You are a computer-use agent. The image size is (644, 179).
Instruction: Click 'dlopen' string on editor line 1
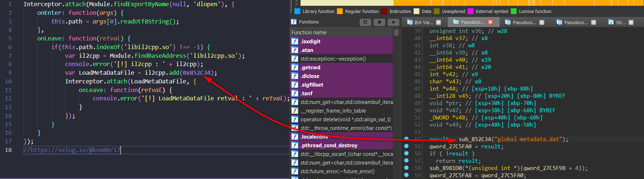click(x=207, y=4)
